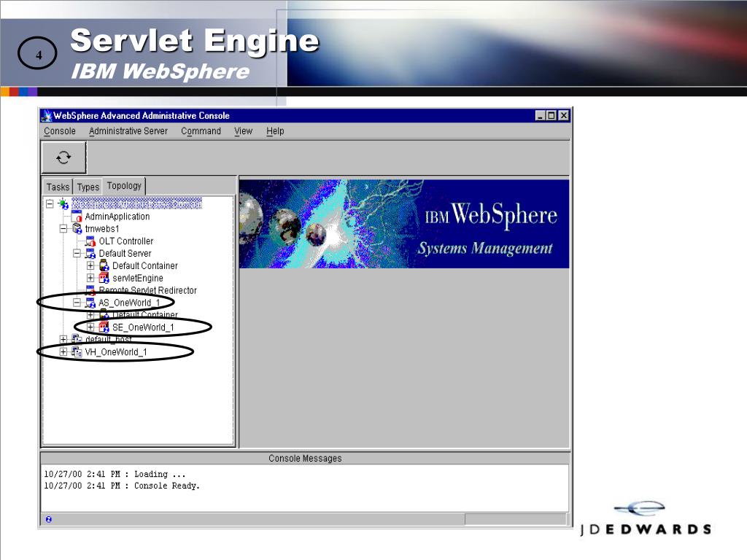The width and height of the screenshot is (747, 560).
Task: Click the OLT Controller icon
Action: 90,241
